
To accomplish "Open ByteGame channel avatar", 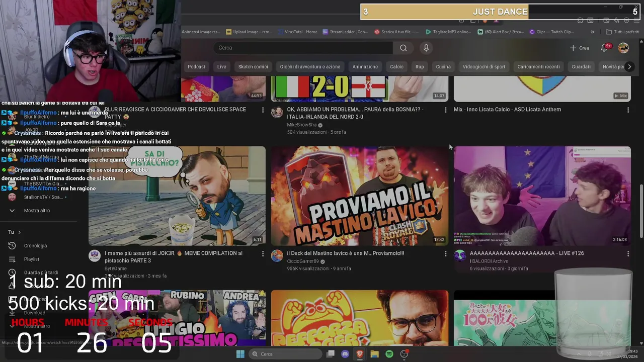I will coord(94,256).
